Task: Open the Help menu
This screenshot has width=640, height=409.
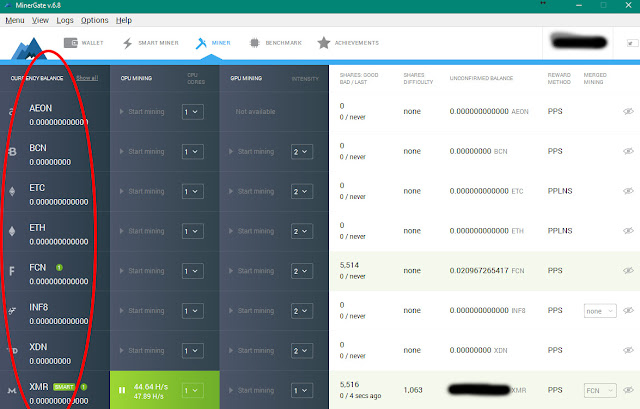Action: (x=124, y=20)
